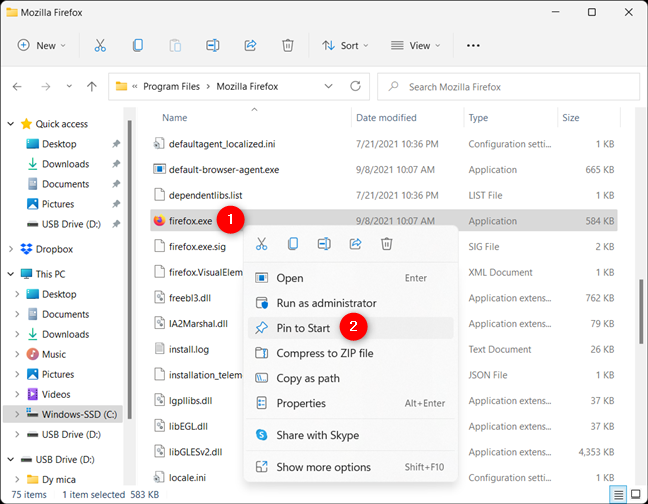
Task: Select the locale.ini file
Action: click(x=187, y=478)
